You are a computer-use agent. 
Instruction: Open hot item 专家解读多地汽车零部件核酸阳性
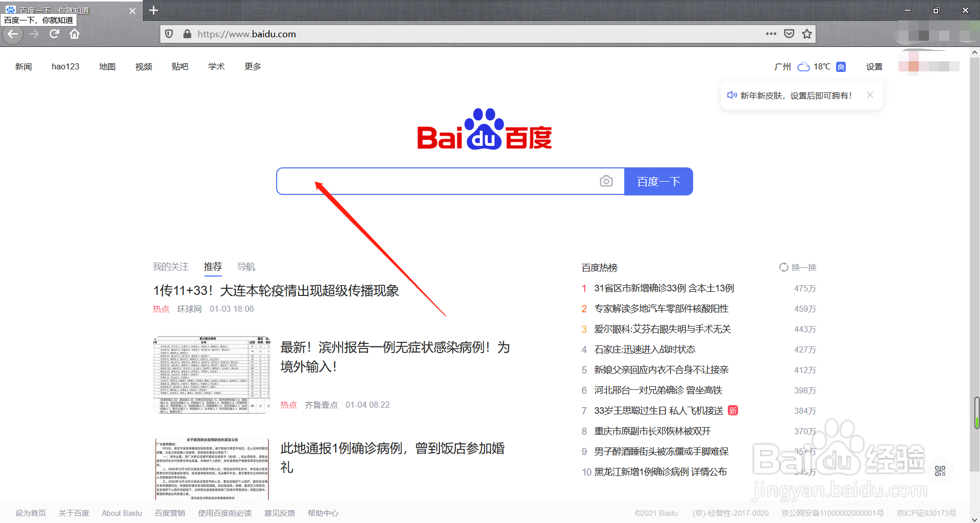point(661,309)
